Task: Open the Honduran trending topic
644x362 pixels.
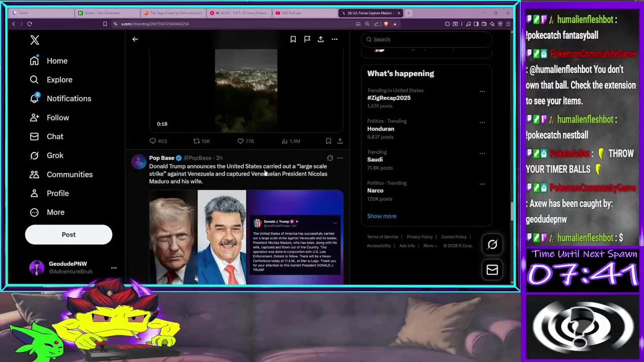Action: (x=381, y=129)
